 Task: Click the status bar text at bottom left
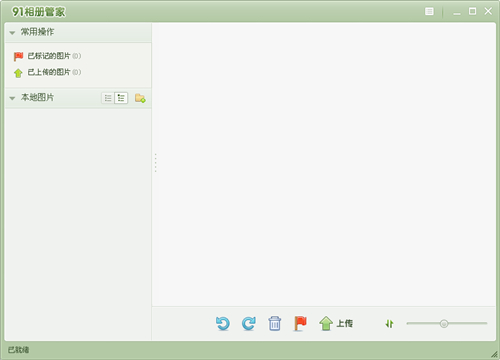click(19, 350)
